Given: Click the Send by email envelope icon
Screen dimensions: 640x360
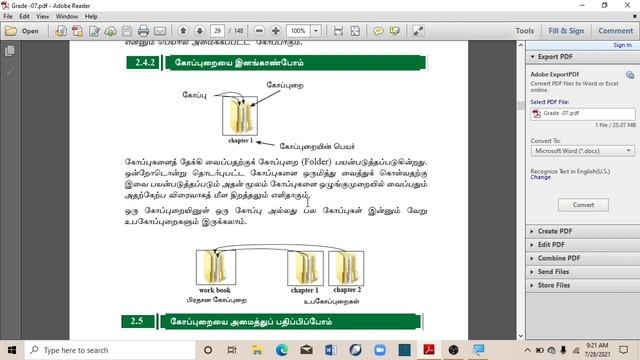Looking at the screenshot, I should (x=160, y=31).
